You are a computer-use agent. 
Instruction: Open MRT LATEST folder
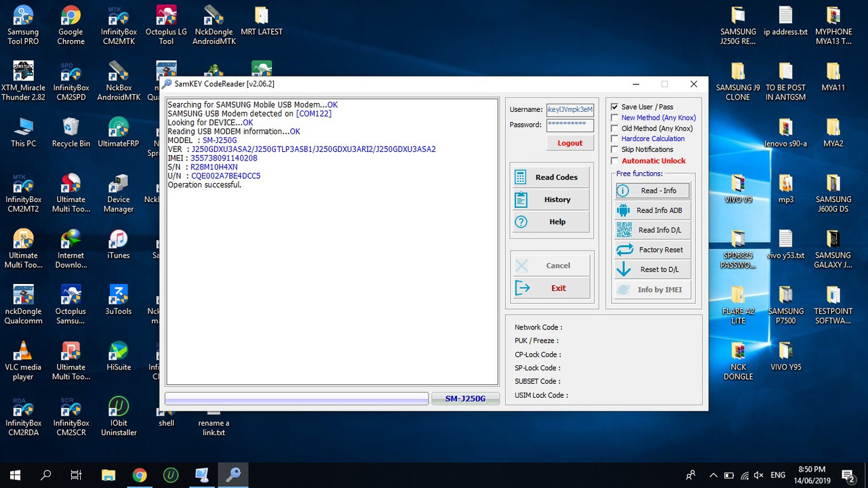pyautogui.click(x=261, y=21)
